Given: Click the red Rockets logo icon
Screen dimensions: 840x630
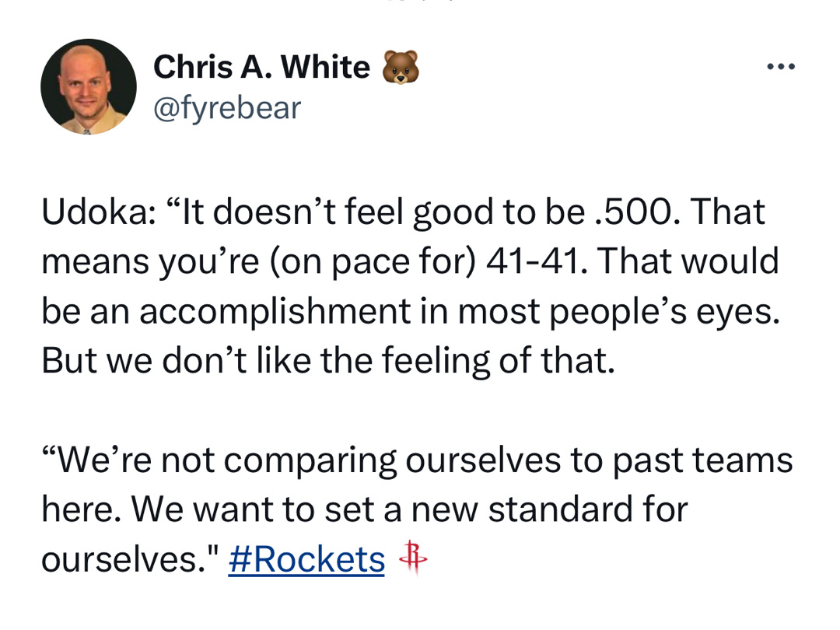Looking at the screenshot, I should [413, 557].
